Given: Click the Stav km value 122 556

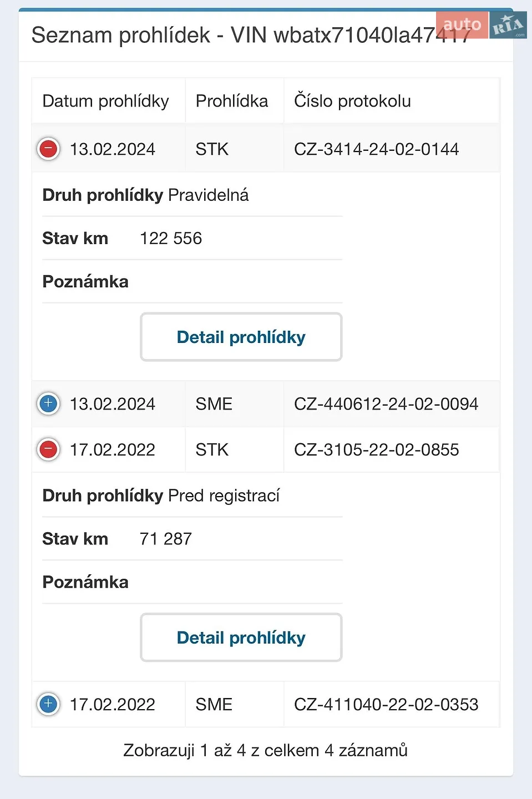Looking at the screenshot, I should click(x=171, y=239).
